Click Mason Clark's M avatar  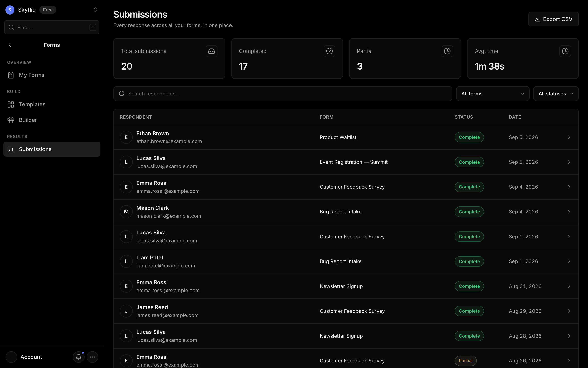pos(126,212)
